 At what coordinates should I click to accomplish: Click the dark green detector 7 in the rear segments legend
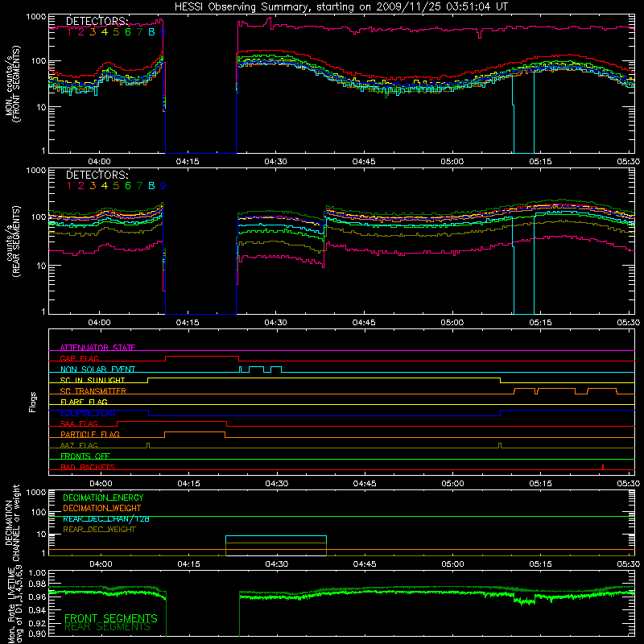(x=139, y=186)
